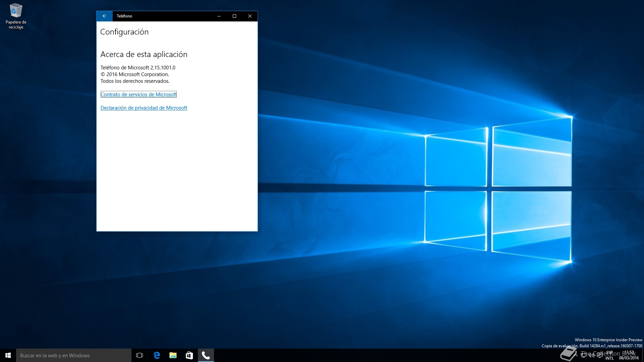
Task: Open the Action Center notifications icon
Action: [600, 355]
